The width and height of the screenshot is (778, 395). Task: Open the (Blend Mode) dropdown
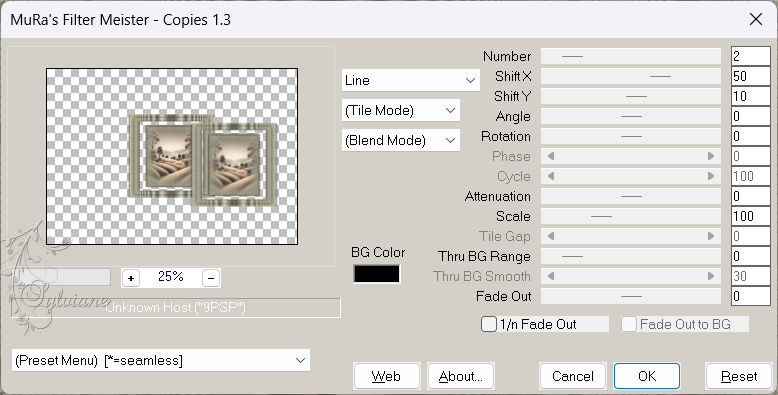(401, 140)
